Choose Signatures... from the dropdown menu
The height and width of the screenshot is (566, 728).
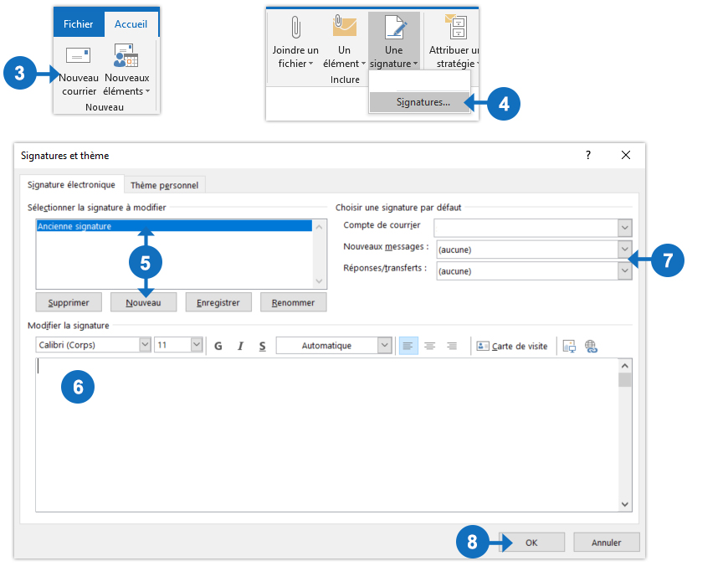pos(423,102)
